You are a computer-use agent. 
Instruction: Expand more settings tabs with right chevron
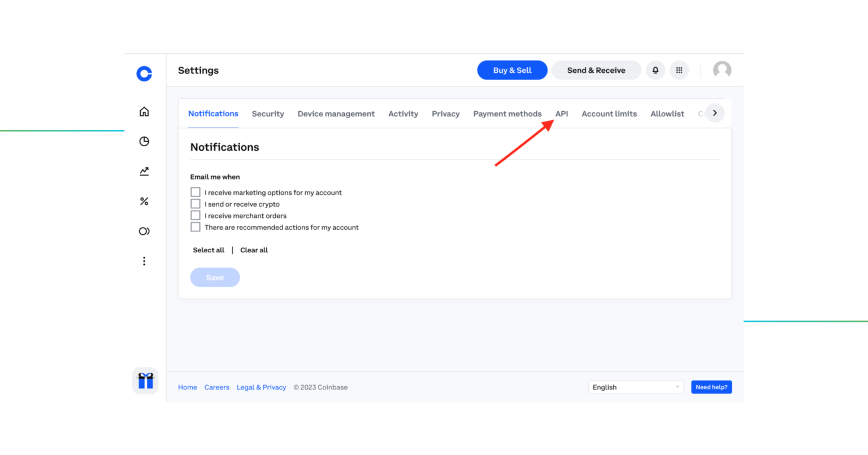(x=714, y=113)
